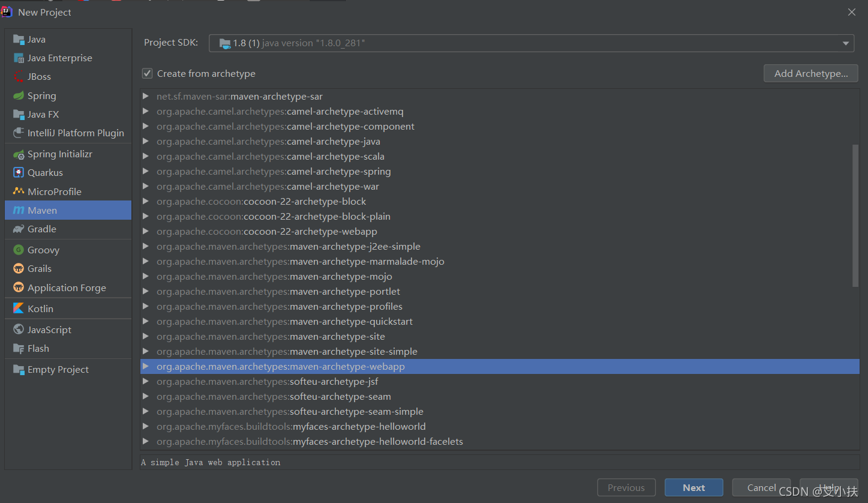This screenshot has height=503, width=868.
Task: Click the Groovy 'G' icon
Action: [x=19, y=250]
